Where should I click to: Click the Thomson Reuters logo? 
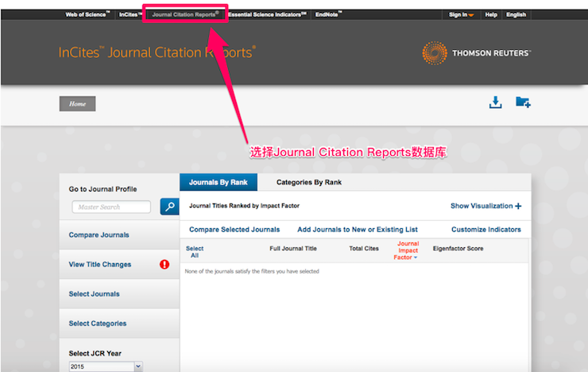tap(476, 53)
